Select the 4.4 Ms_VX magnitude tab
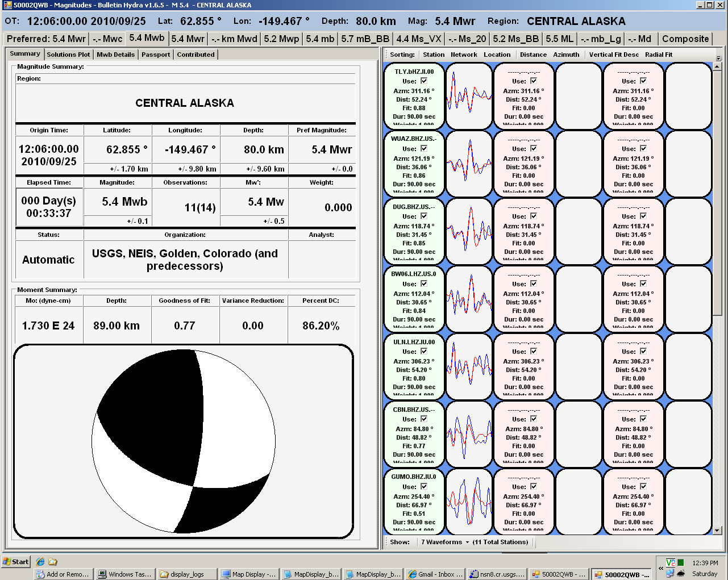 pyautogui.click(x=419, y=39)
